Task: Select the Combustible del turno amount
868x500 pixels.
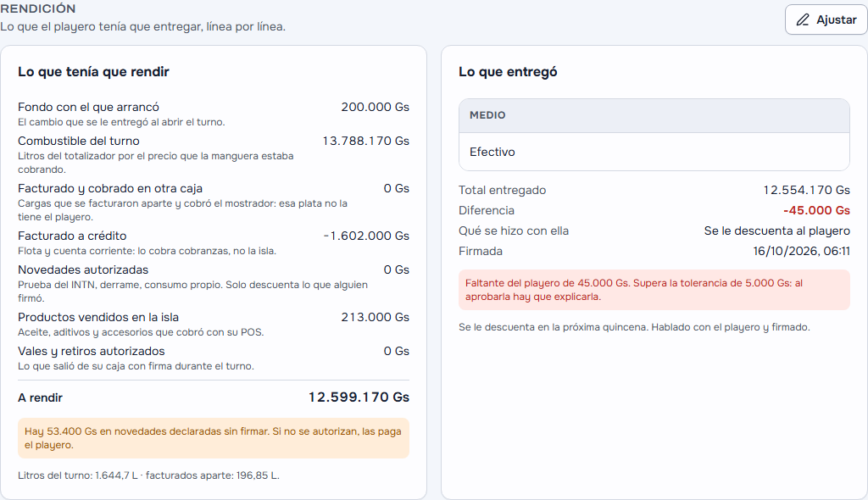Action: pos(366,141)
